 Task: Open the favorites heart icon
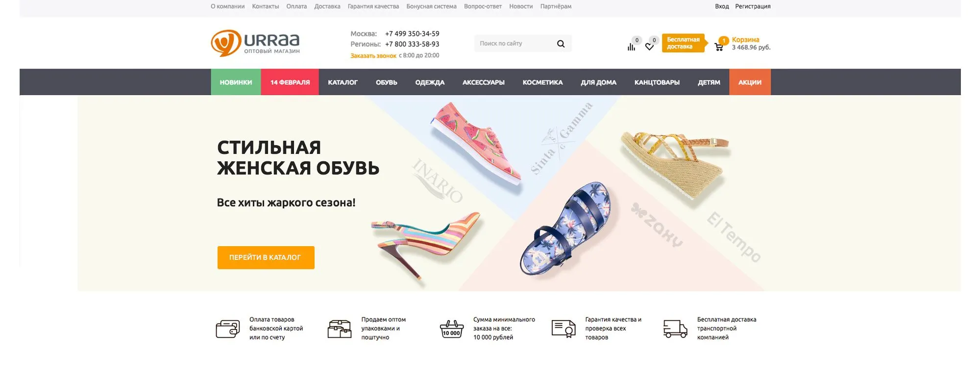click(x=649, y=47)
